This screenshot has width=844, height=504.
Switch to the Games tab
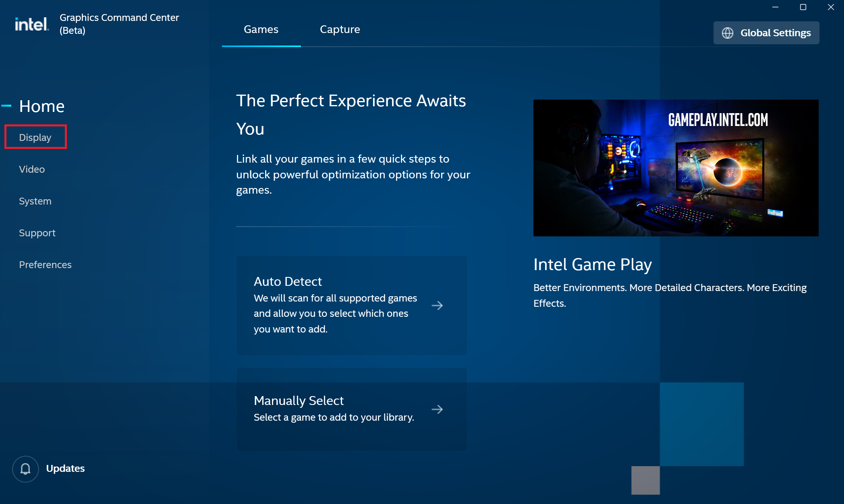[x=261, y=29]
